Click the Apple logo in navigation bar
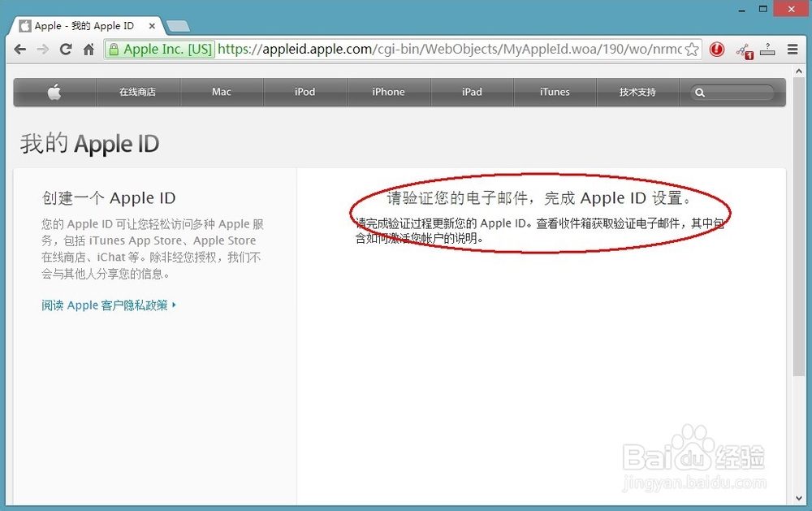The height and width of the screenshot is (511, 812). (54, 93)
